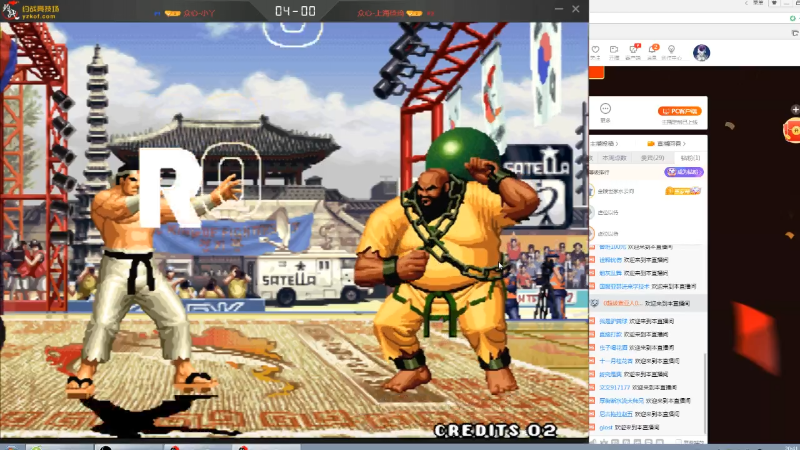Click the chat panel vertical scrollbar
The width and height of the screenshot is (800, 450).
(705, 393)
